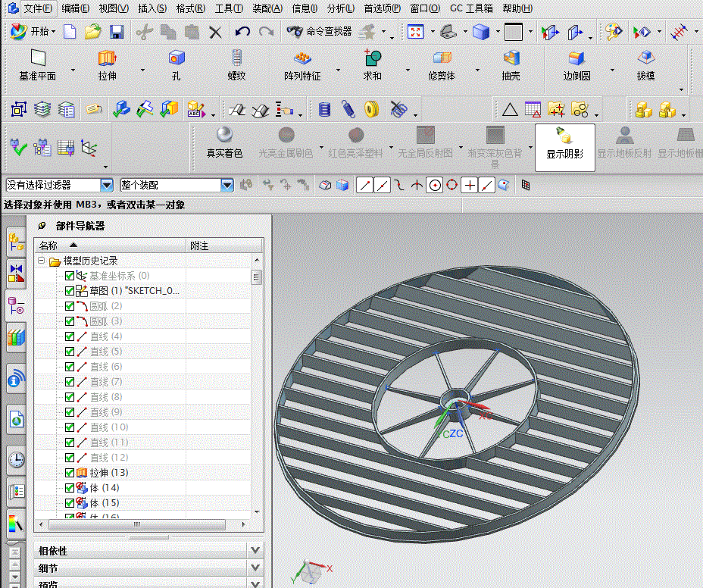Open the 分析(L) menu
Viewport: 703px width, 588px height.
click(340, 8)
